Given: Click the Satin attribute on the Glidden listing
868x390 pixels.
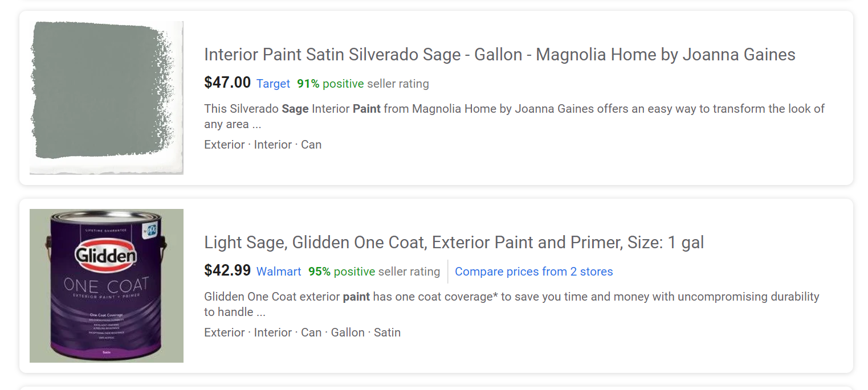Looking at the screenshot, I should coord(387,332).
